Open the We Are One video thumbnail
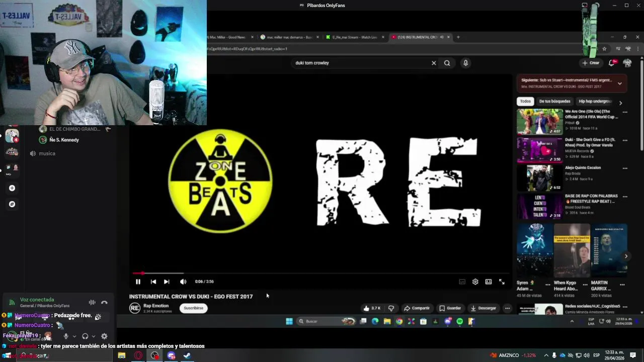 tap(540, 121)
